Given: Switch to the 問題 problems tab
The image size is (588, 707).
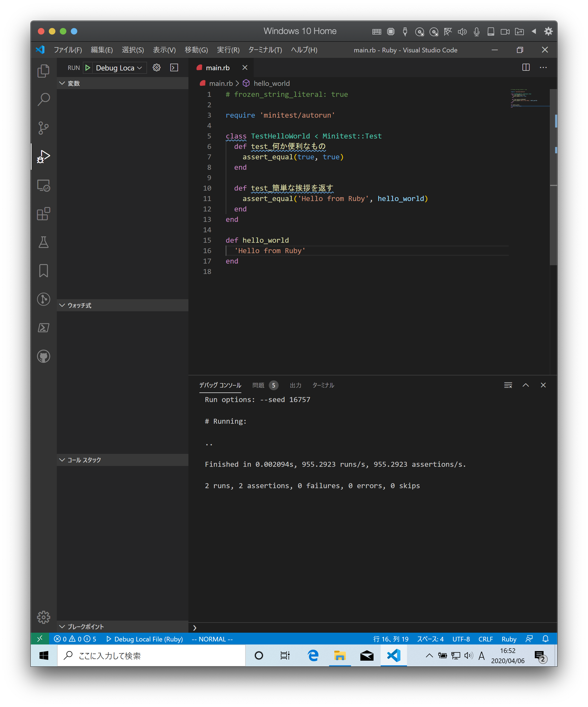Looking at the screenshot, I should [259, 385].
